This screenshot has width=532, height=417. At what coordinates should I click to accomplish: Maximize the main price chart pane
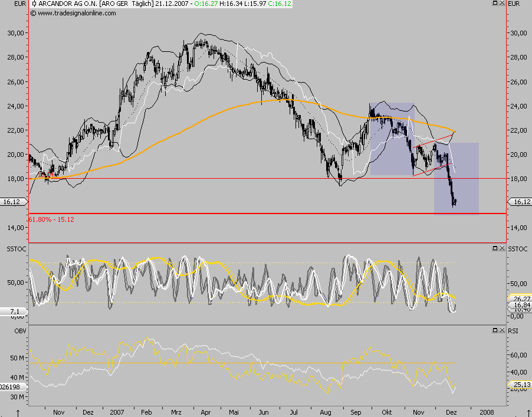coord(494,4)
